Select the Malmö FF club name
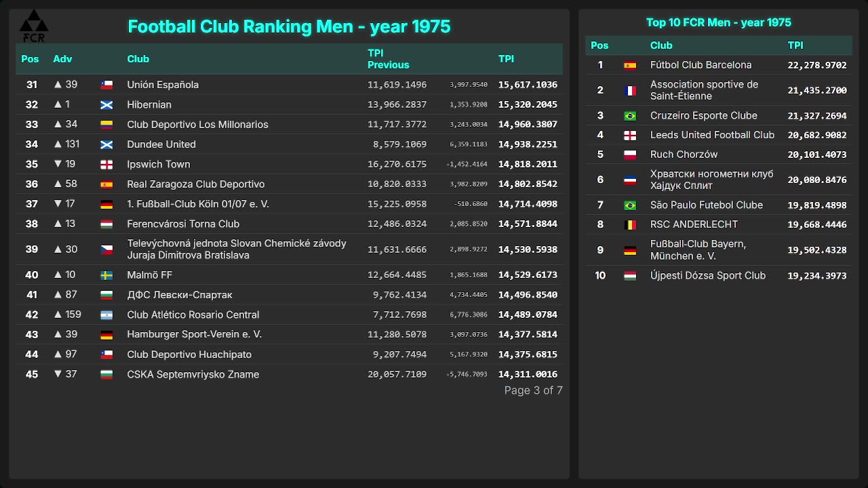The height and width of the screenshot is (488, 868). pyautogui.click(x=150, y=275)
